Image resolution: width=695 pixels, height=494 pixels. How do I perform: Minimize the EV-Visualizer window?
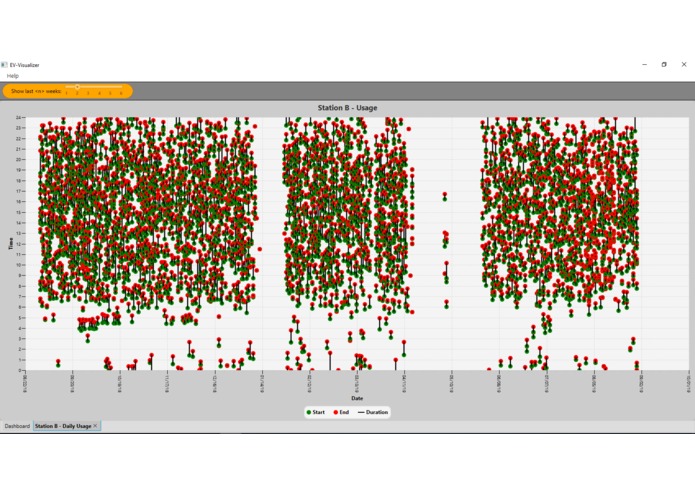[644, 65]
